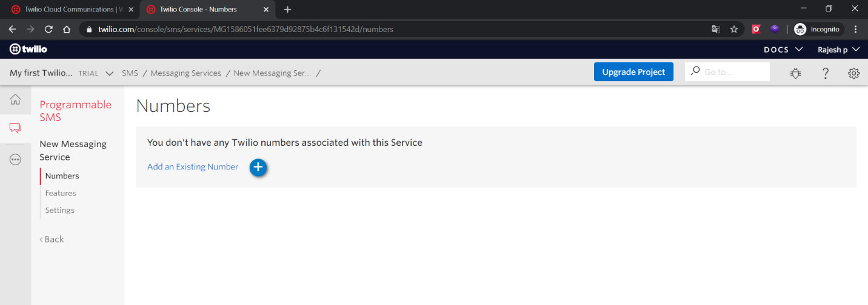Click the Programmable SMS heading link
The image size is (868, 305).
pos(76,111)
